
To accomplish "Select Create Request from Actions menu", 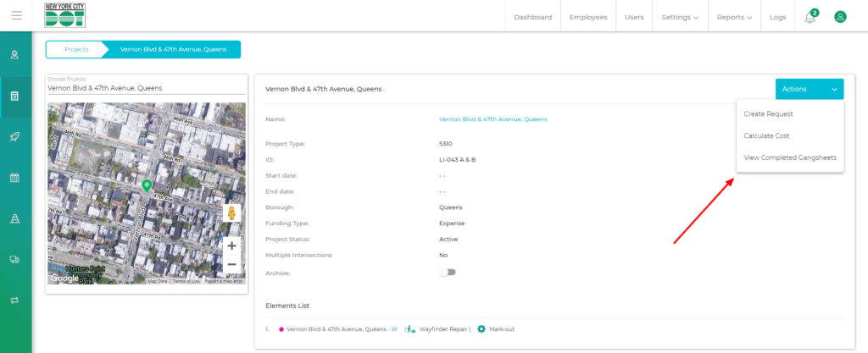I will coord(768,113).
